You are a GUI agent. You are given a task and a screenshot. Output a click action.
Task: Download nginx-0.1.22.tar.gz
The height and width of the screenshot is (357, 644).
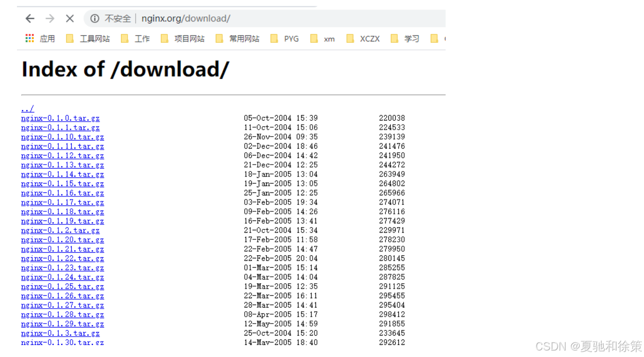[x=62, y=258]
